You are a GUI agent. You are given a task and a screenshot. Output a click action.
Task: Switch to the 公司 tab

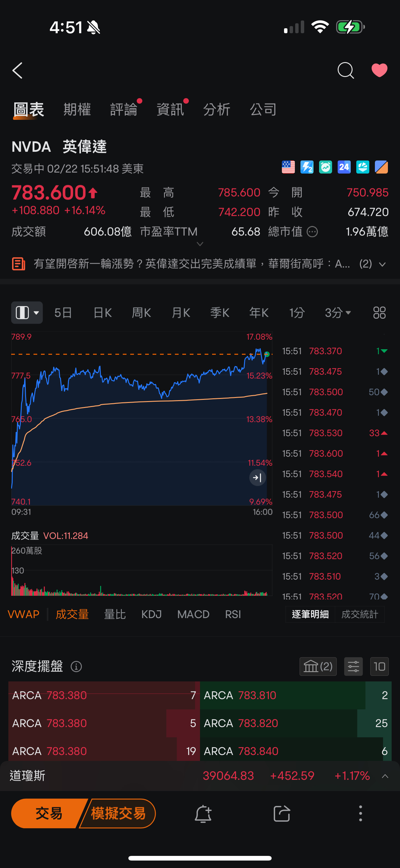pos(263,109)
